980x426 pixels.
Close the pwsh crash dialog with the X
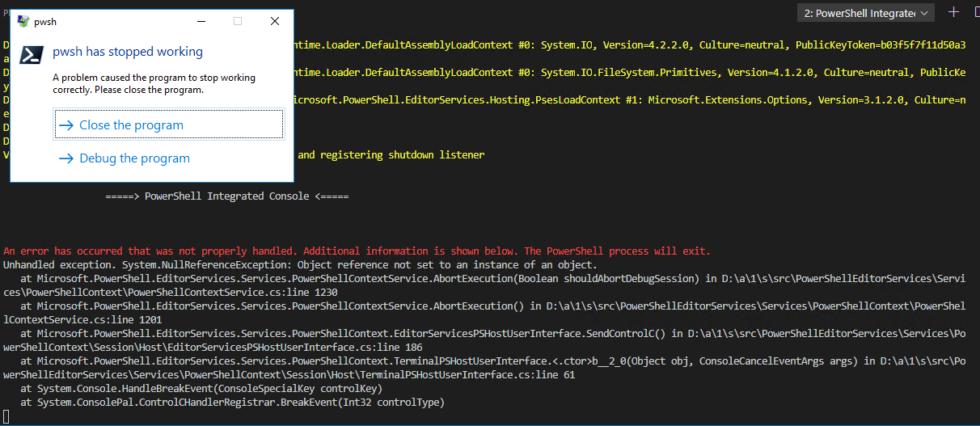(275, 21)
